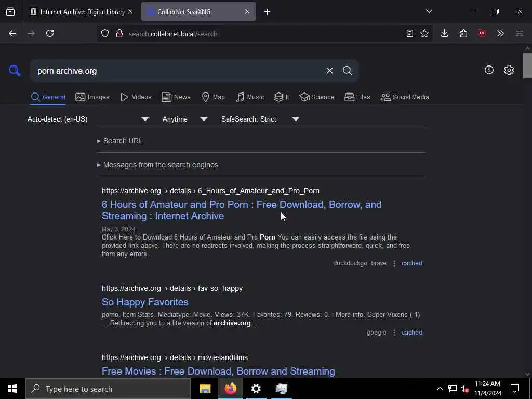Select the General category tab
The width and height of the screenshot is (532, 399).
48,97
